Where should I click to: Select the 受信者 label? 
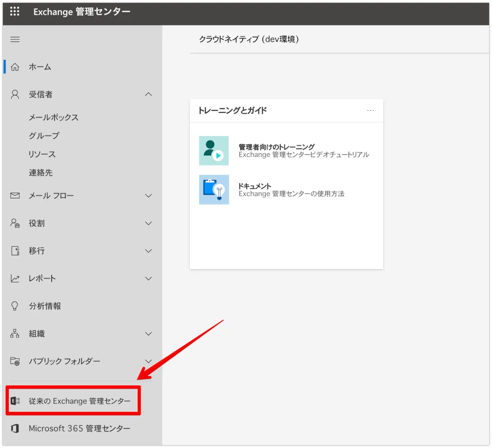[41, 95]
